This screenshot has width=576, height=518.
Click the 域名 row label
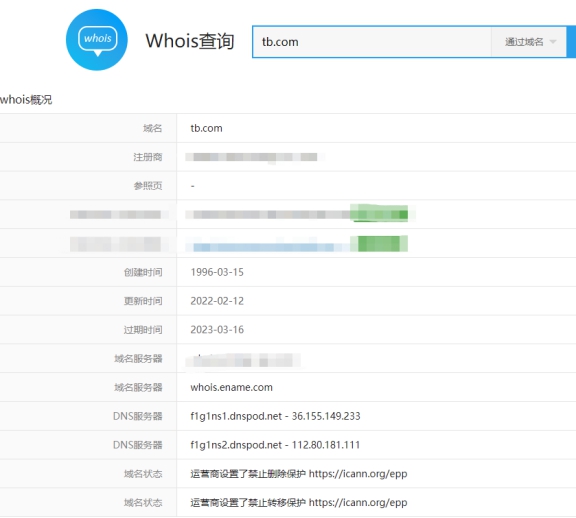pyautogui.click(x=152, y=128)
